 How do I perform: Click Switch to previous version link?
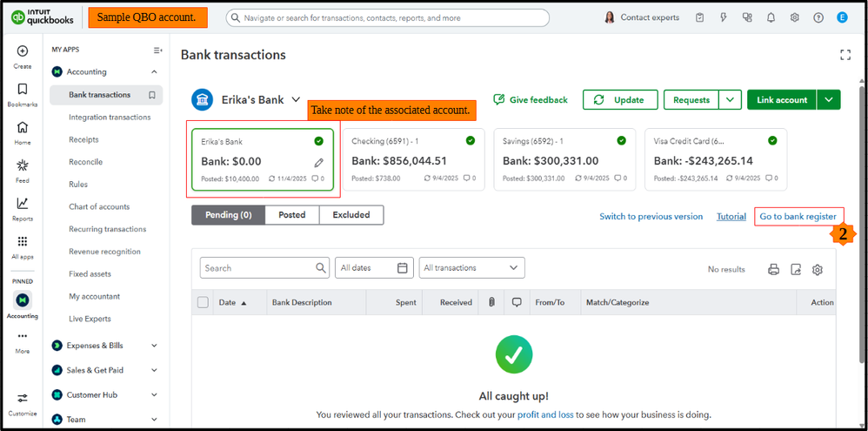click(x=651, y=217)
